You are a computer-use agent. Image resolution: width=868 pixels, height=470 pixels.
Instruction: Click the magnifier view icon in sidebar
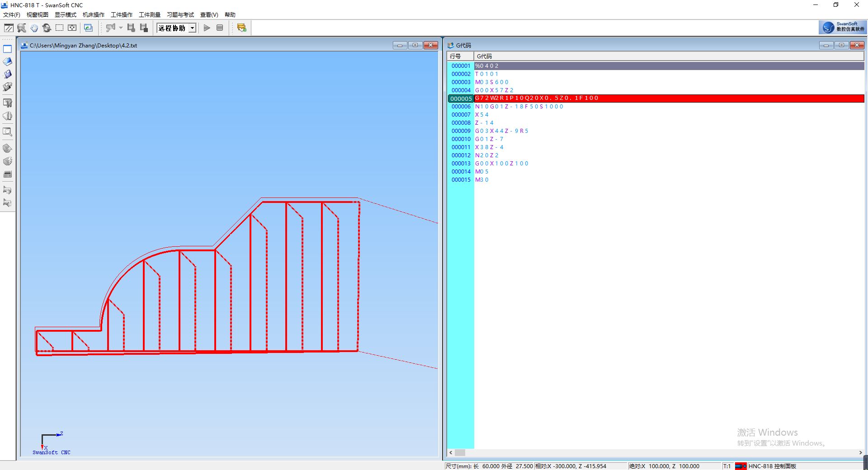8,132
